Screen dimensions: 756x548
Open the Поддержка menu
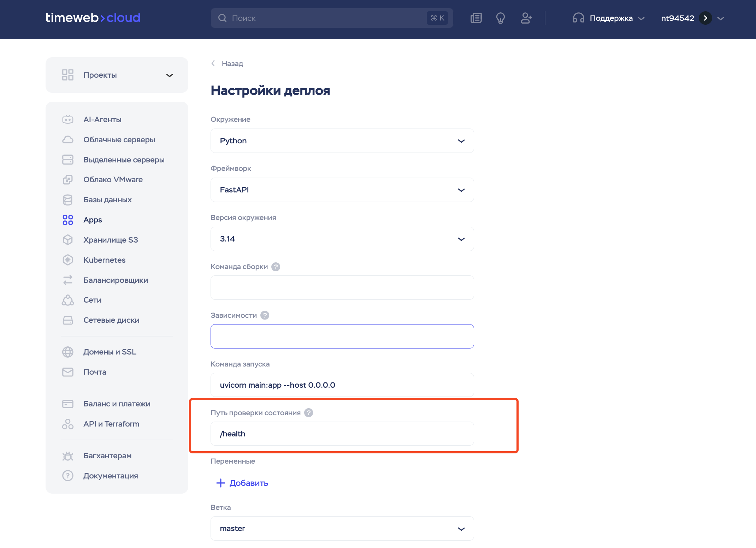pyautogui.click(x=609, y=18)
